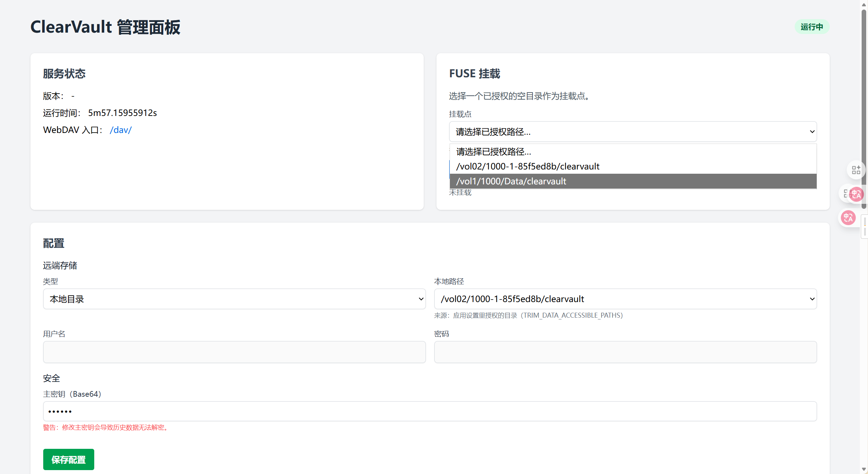The width and height of the screenshot is (868, 474).
Task: Focus the 密码 password field
Action: click(625, 352)
